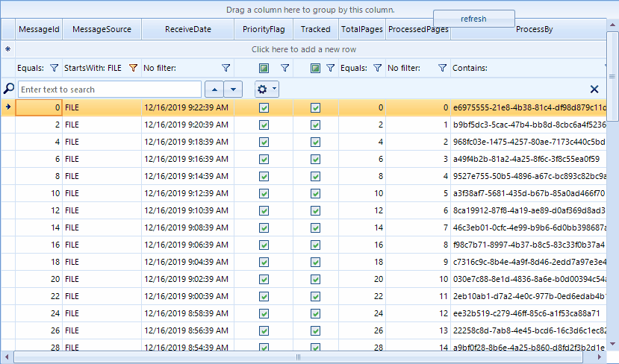The width and height of the screenshot is (619, 364).
Task: Open the Tracked filter funnel icon
Action: (331, 68)
